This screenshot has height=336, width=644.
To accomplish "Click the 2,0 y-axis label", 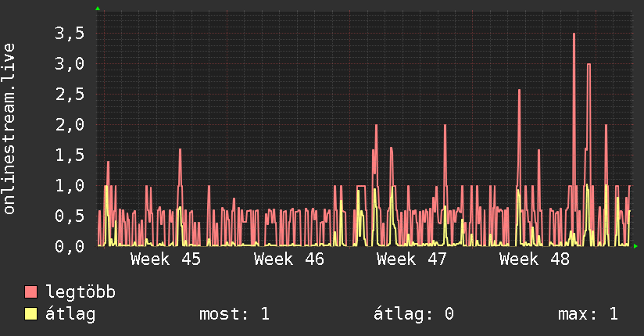I will point(70,124).
